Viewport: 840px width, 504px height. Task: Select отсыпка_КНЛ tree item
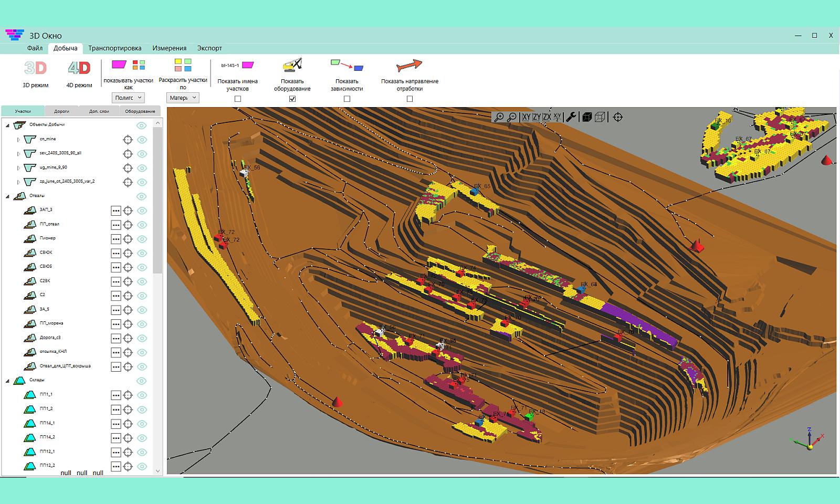(x=53, y=352)
